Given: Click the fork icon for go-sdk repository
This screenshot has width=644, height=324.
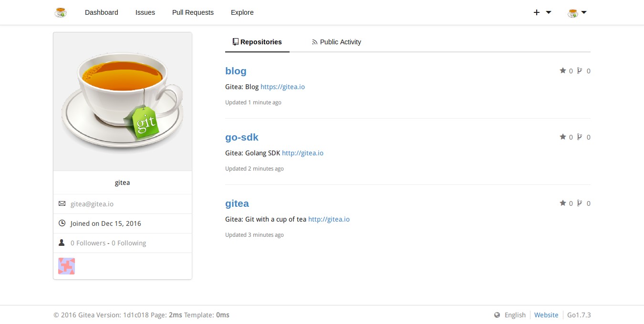Looking at the screenshot, I should pyautogui.click(x=580, y=137).
